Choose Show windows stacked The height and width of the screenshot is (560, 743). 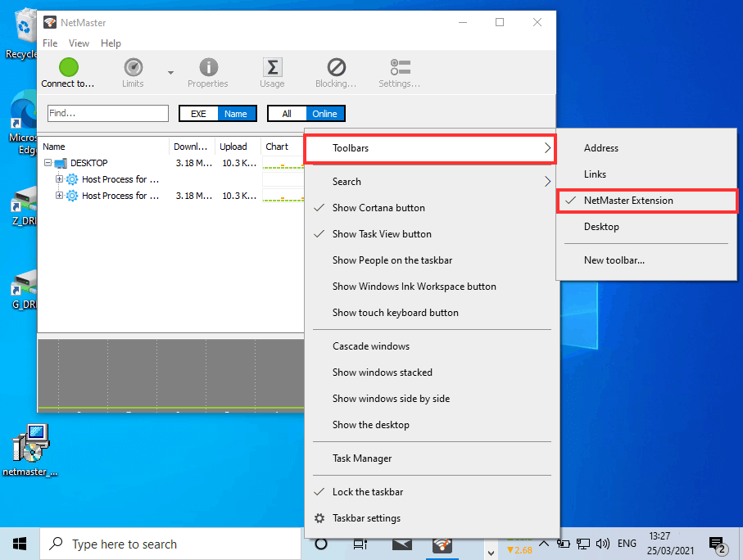[432, 373]
